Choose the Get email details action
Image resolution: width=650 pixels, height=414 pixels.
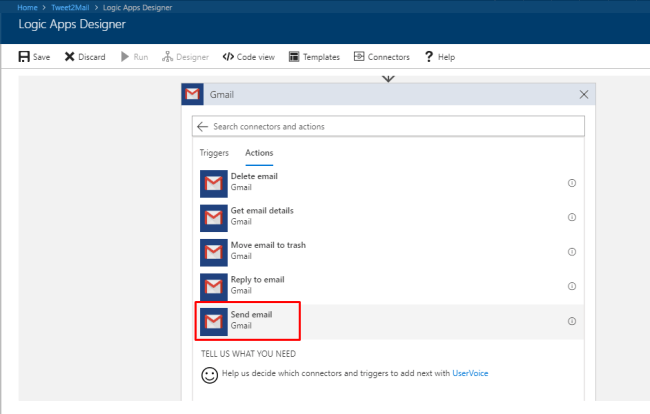click(x=388, y=218)
